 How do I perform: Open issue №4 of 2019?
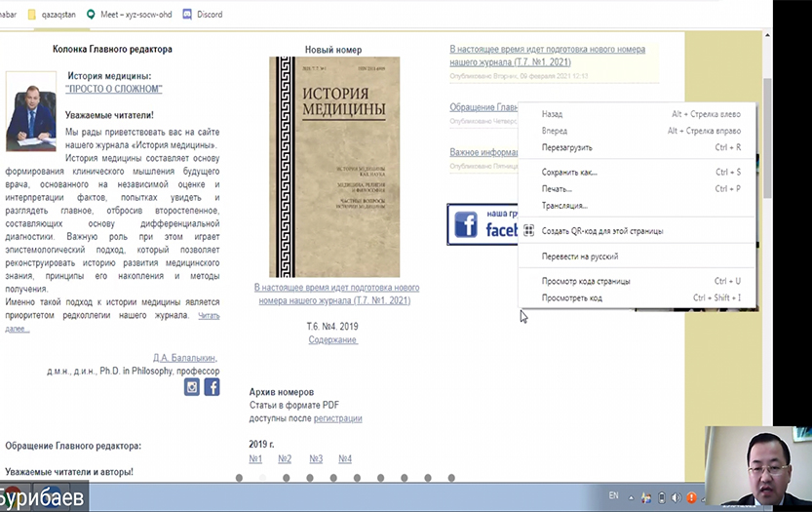[345, 458]
